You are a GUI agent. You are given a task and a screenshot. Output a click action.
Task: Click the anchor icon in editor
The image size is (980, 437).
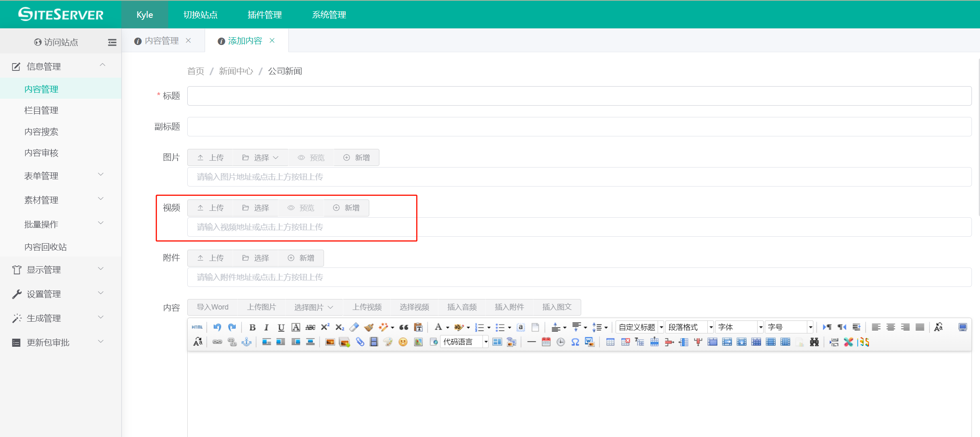coord(246,342)
